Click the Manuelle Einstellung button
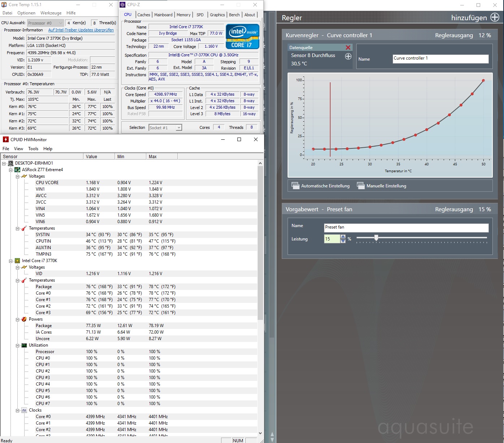Image resolution: width=504 pixels, height=443 pixels. (382, 186)
